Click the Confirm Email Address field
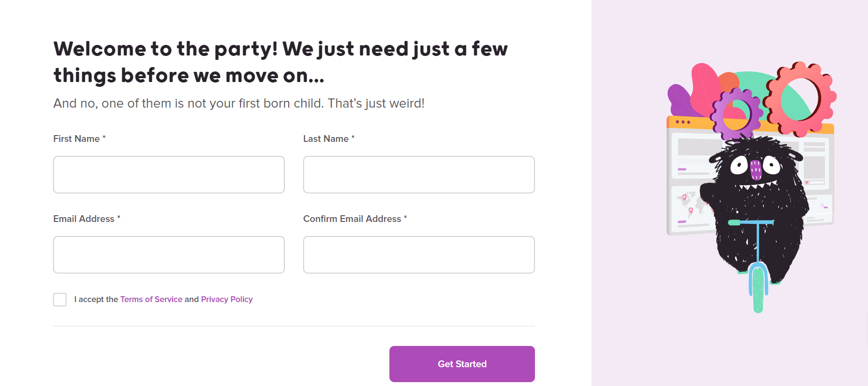This screenshot has width=868, height=386. point(419,255)
